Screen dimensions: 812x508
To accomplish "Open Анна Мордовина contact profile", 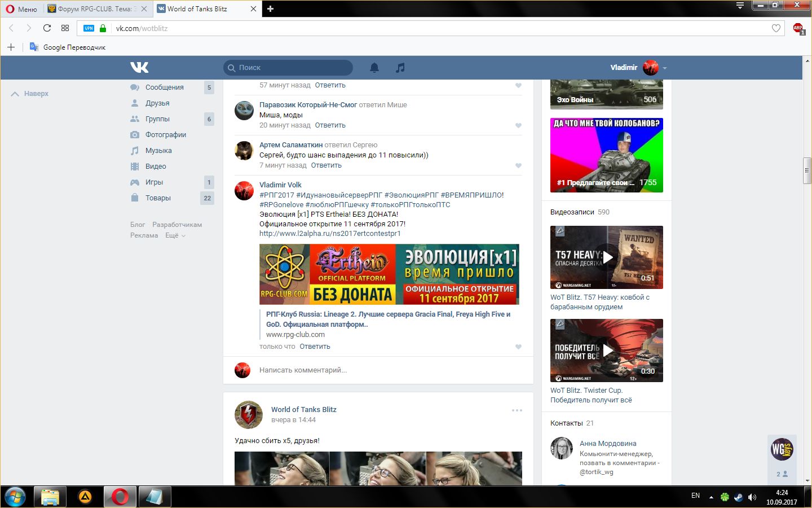I will pyautogui.click(x=608, y=444).
